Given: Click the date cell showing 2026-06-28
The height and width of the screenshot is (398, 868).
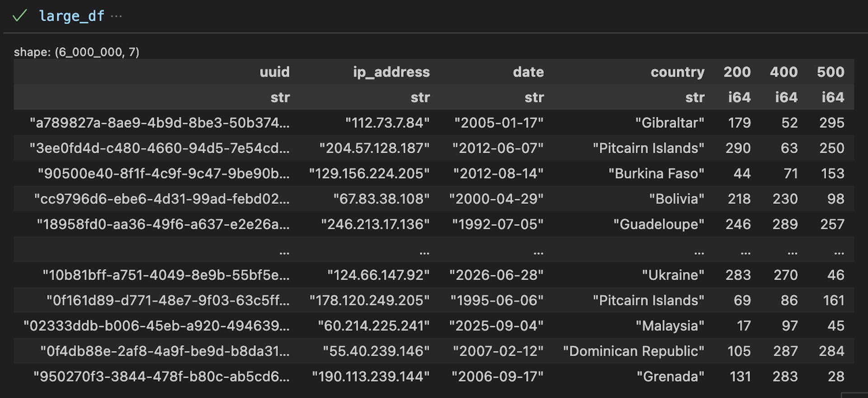Looking at the screenshot, I should pos(498,275).
